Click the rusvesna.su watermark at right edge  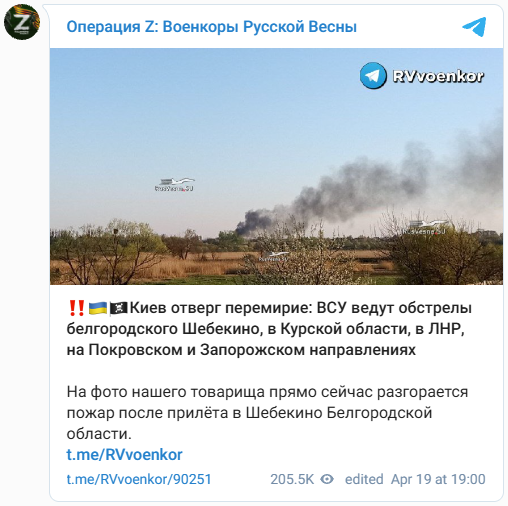tap(425, 228)
